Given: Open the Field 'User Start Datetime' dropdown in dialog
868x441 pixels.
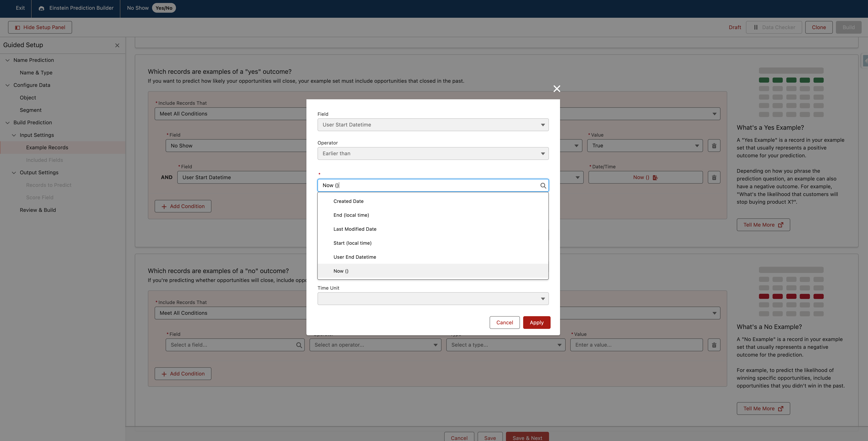Looking at the screenshot, I should coord(433,125).
